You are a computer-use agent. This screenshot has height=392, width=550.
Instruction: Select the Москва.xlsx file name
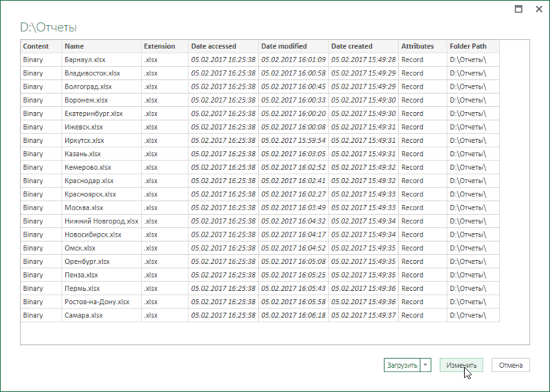pyautogui.click(x=84, y=208)
